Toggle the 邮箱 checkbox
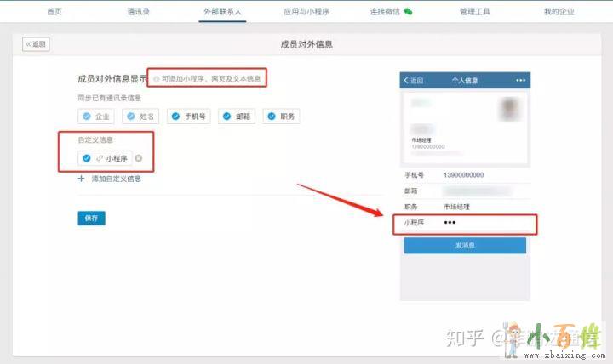Screen dimensions: 613x364 pos(226,117)
